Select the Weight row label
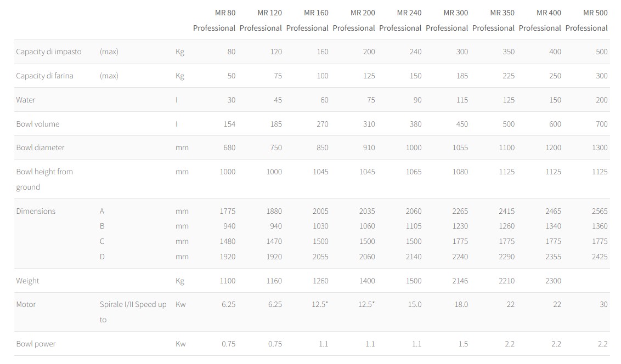621x364 pixels. coord(27,281)
